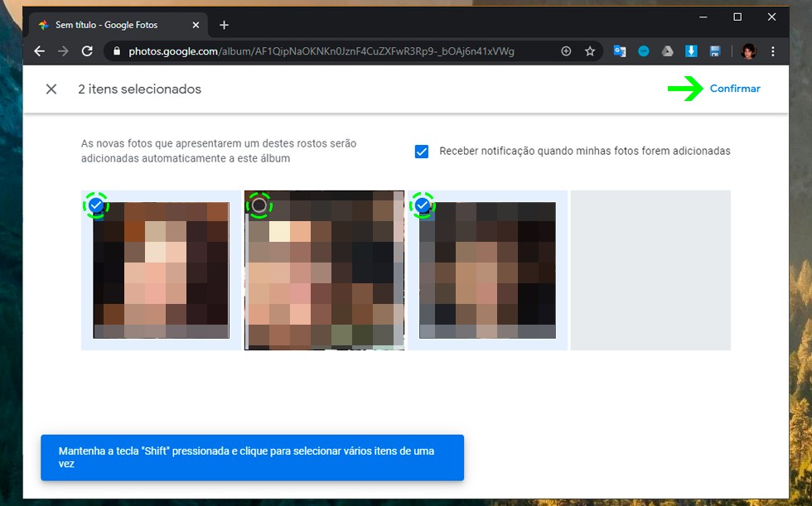
Task: Click Confirmar to confirm selected faces
Action: 734,89
